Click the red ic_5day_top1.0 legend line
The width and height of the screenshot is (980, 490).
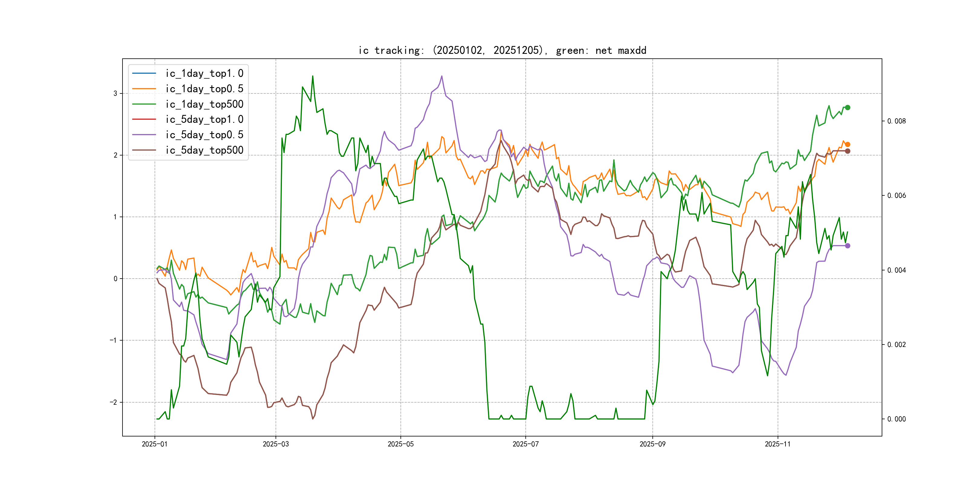tap(144, 119)
